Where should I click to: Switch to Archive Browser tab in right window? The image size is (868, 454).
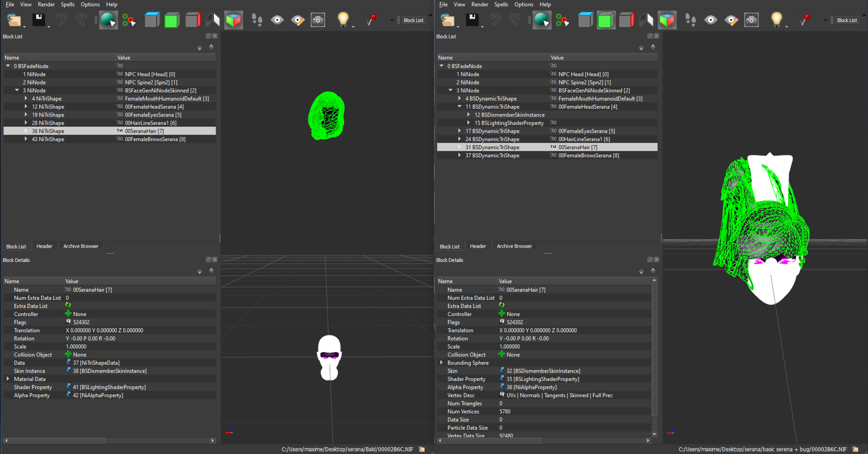click(x=514, y=246)
